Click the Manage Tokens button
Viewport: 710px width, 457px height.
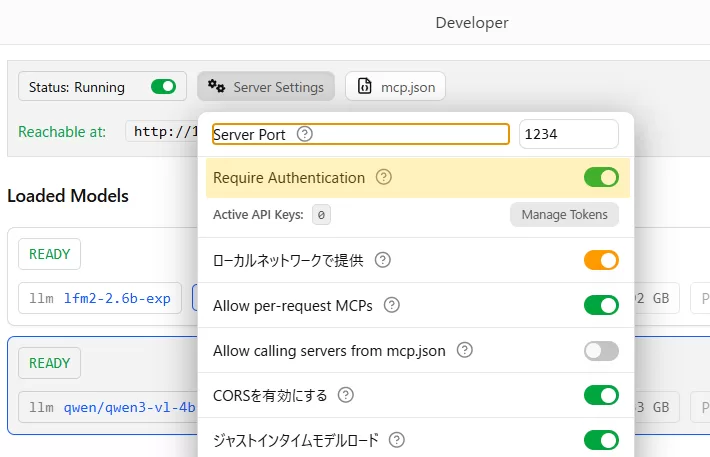point(564,214)
